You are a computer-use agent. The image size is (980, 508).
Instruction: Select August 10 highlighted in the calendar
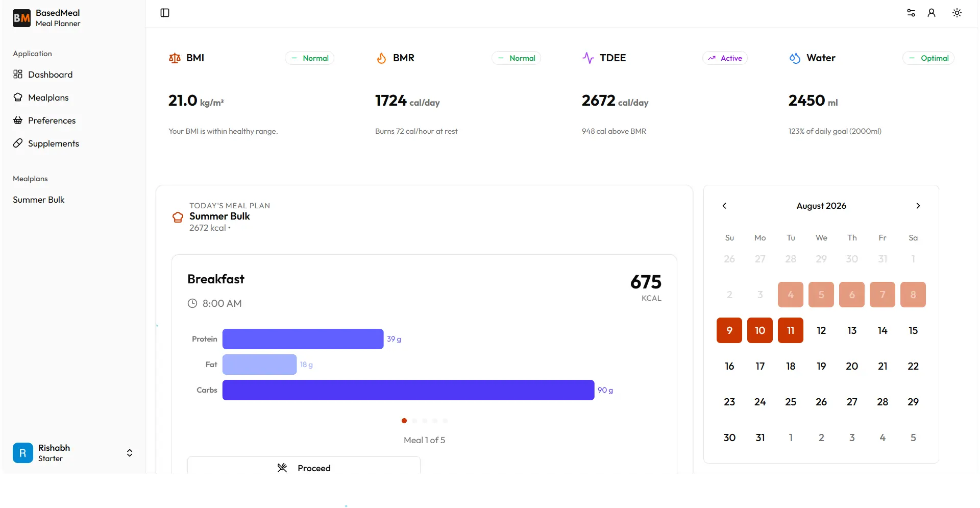pyautogui.click(x=760, y=330)
